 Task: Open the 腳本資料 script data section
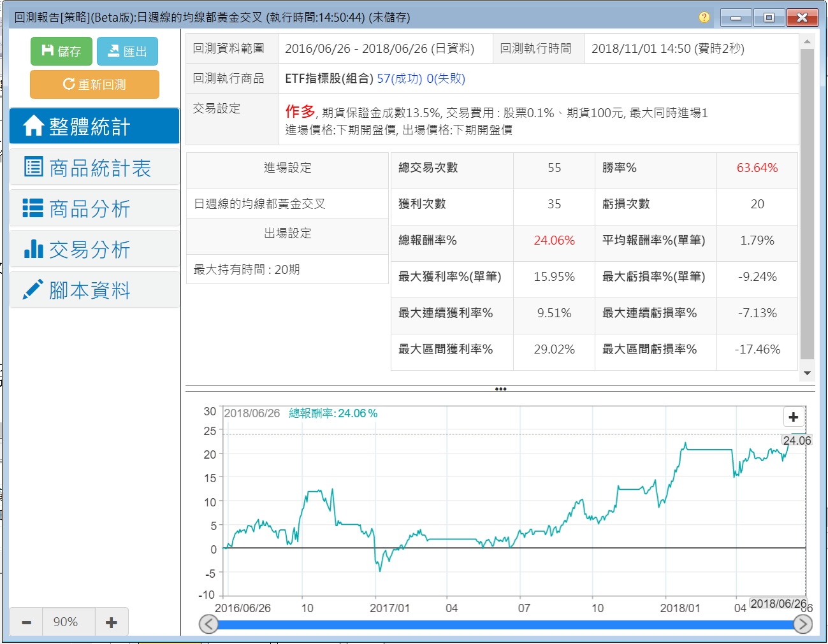point(94,290)
